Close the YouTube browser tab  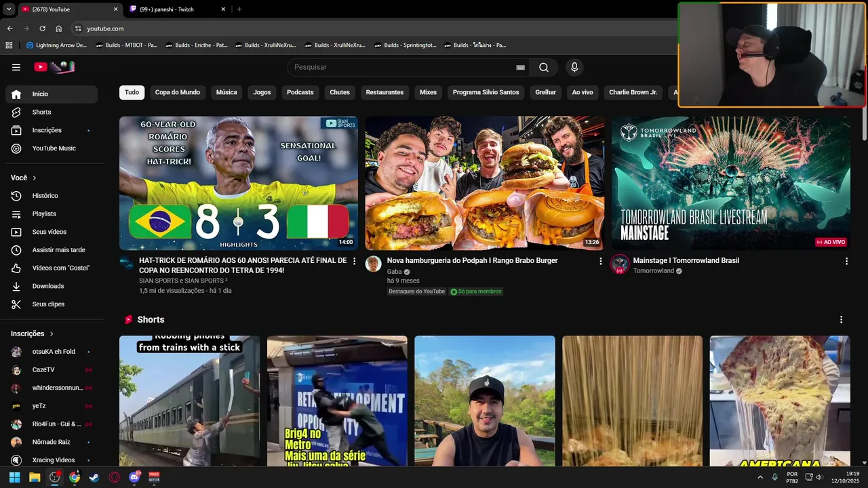[115, 9]
